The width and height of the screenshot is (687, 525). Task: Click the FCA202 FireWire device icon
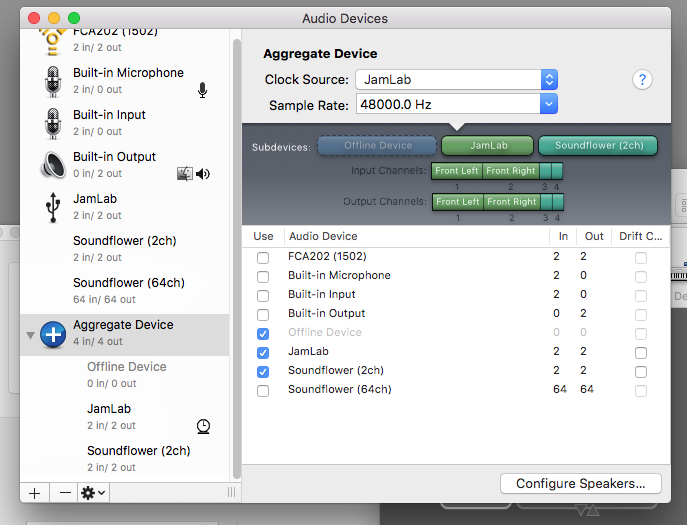52,43
